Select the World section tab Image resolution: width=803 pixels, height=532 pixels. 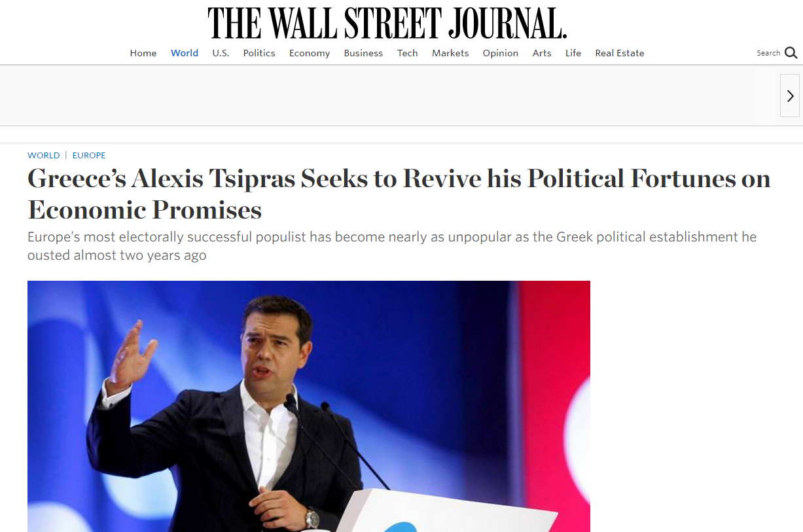[x=185, y=53]
